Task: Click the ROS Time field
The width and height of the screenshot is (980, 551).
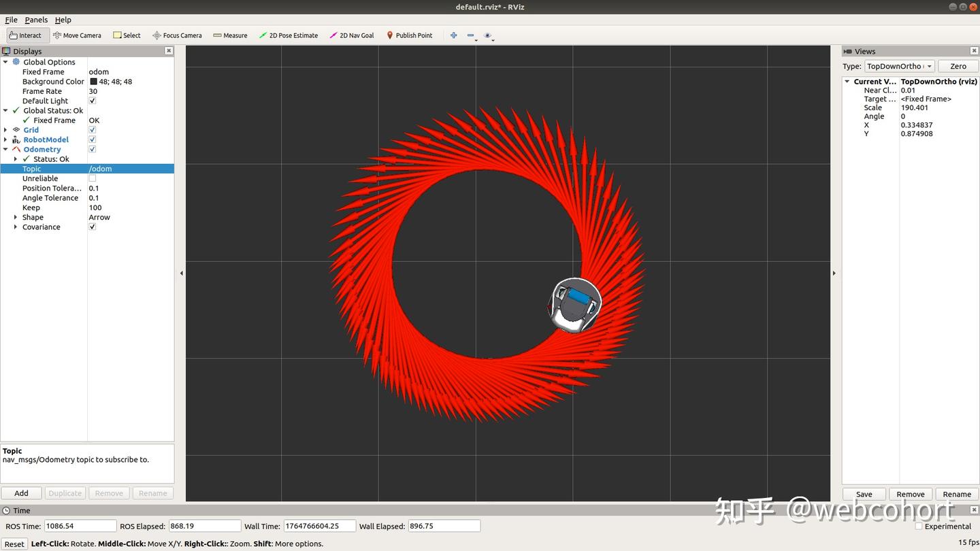Action: click(80, 526)
